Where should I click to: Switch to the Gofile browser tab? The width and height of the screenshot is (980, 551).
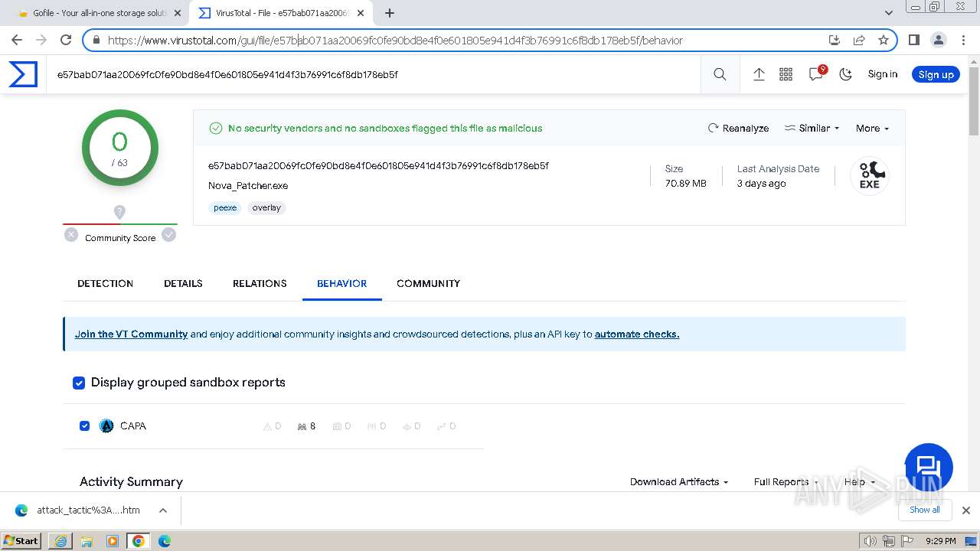98,13
